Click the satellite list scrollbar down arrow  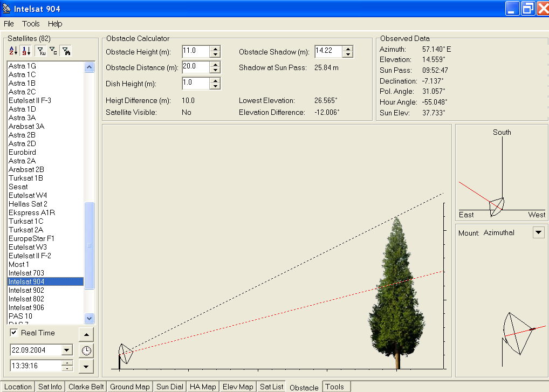tap(90, 318)
